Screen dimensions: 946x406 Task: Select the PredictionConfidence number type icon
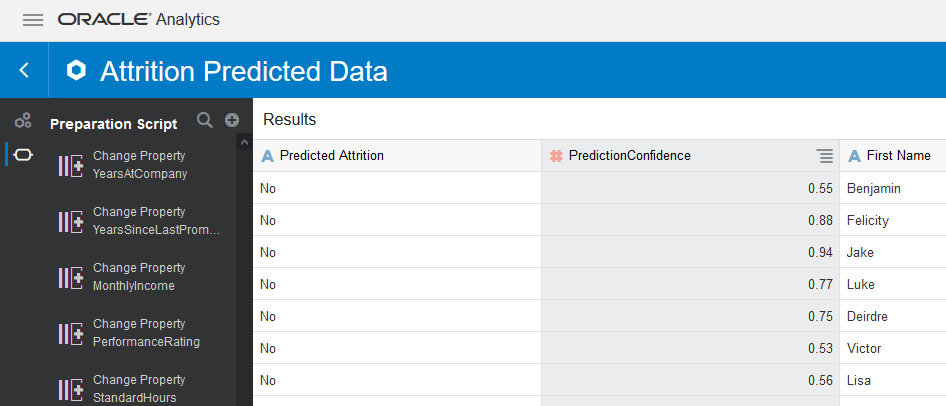point(556,156)
